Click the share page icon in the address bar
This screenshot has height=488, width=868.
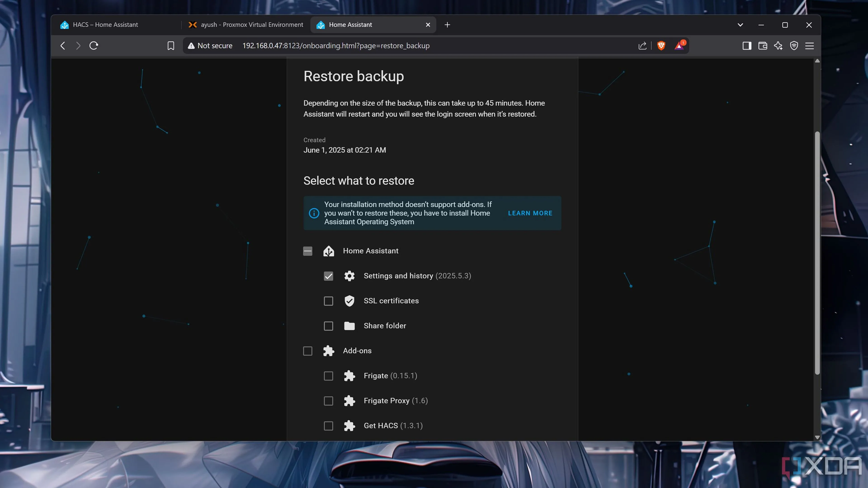642,45
